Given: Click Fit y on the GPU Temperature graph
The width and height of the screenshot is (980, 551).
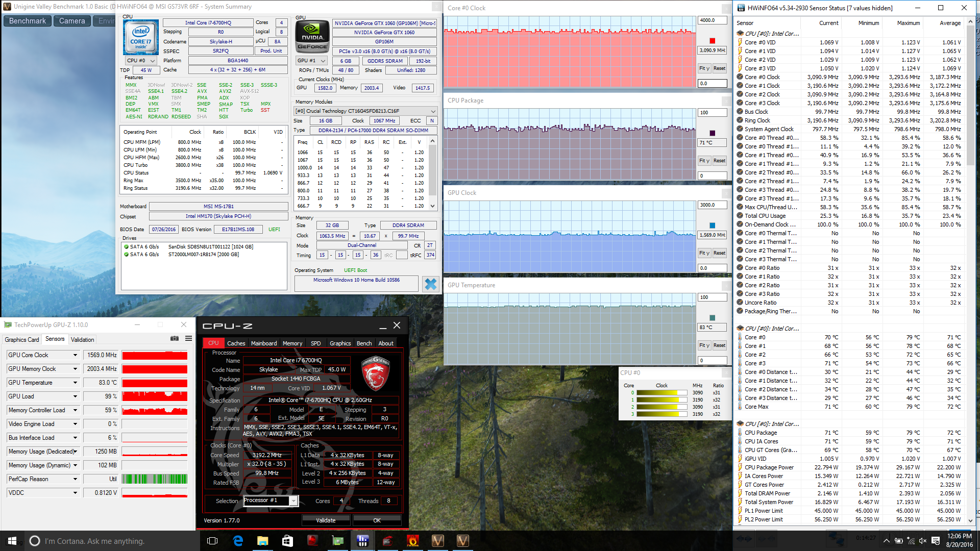Looking at the screenshot, I should point(704,345).
